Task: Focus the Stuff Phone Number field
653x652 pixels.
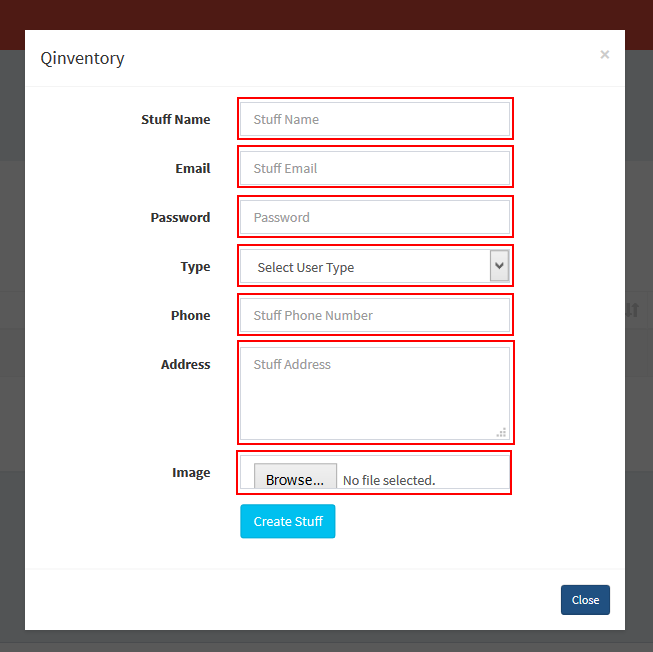Action: click(375, 315)
